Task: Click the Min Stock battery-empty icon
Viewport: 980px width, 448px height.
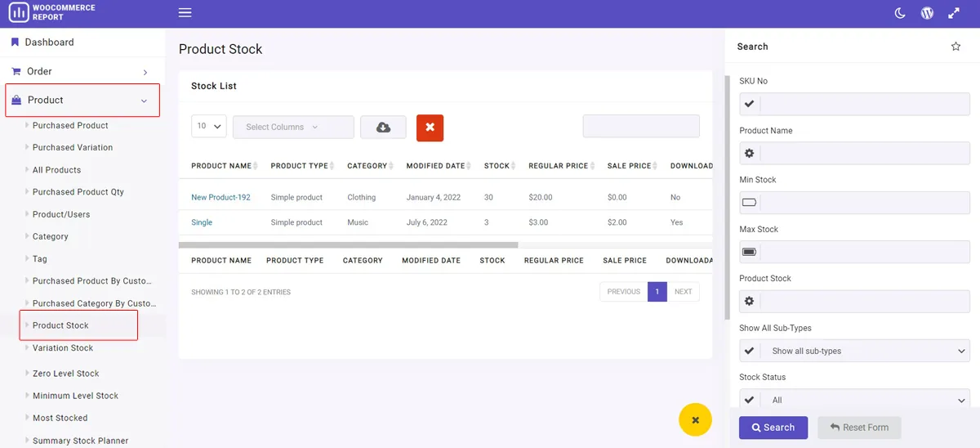Action: (x=750, y=203)
